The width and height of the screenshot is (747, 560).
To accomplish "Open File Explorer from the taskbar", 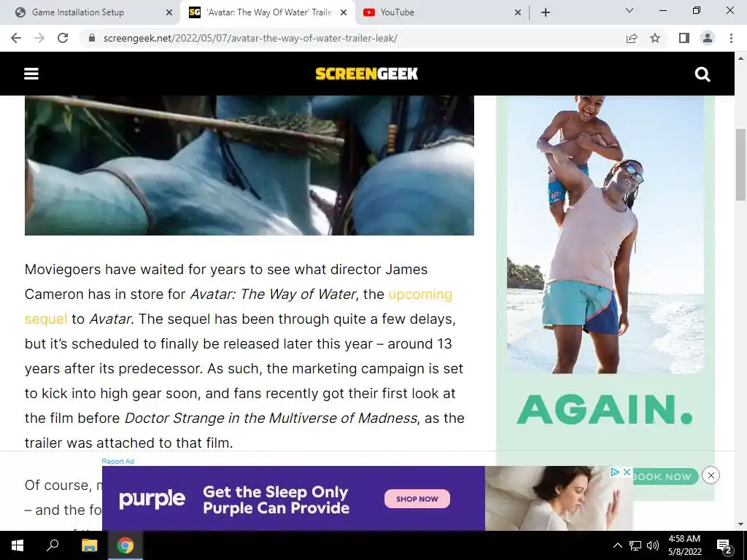I will coord(89,545).
